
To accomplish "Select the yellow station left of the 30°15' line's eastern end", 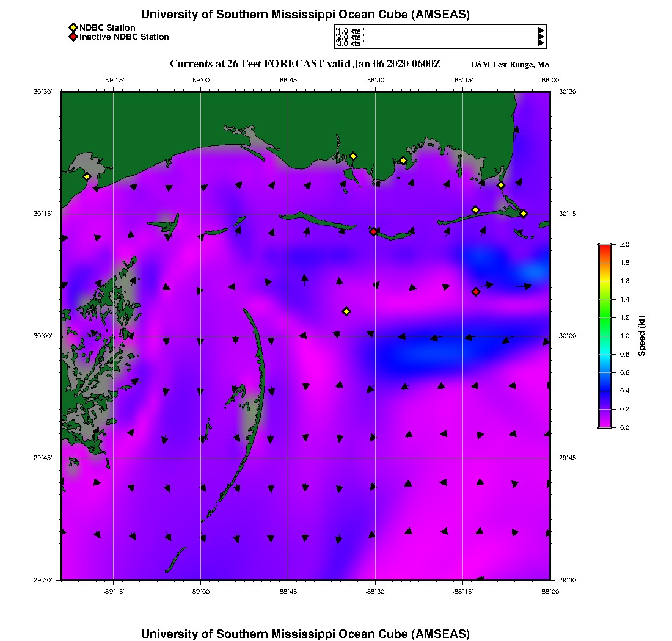I will point(475,210).
